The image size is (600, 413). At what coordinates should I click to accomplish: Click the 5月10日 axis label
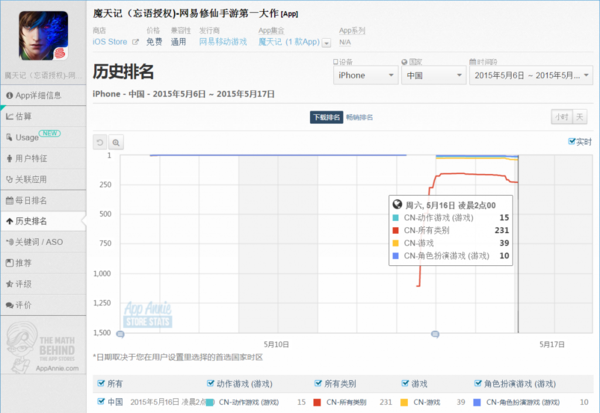coord(276,344)
